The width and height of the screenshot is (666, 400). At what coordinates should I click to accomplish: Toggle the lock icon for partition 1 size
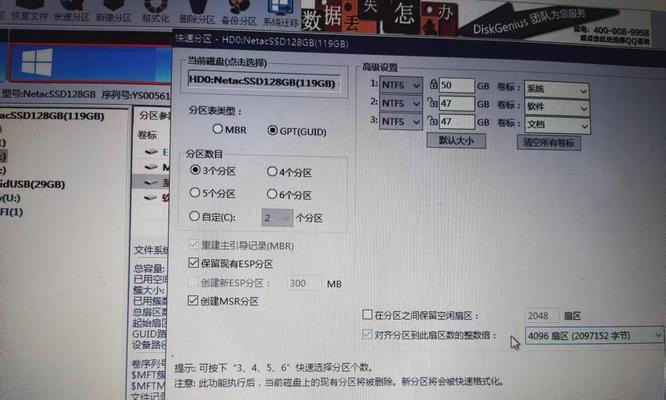click(x=433, y=84)
